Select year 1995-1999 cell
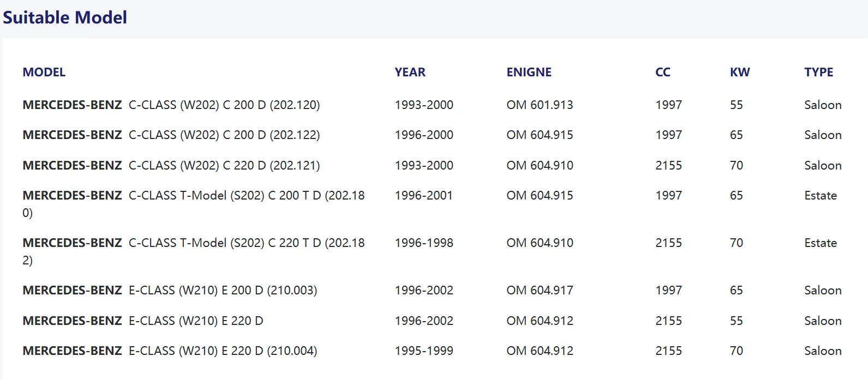Image resolution: width=868 pixels, height=380 pixels. click(x=424, y=351)
